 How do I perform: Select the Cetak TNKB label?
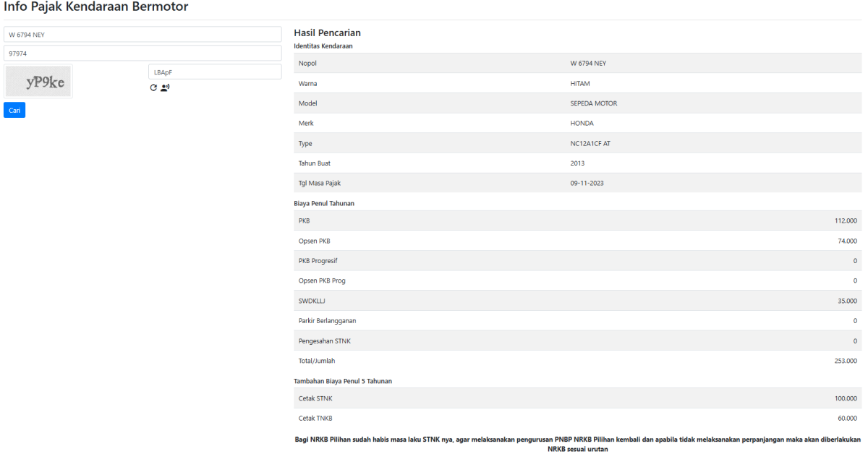pos(315,419)
